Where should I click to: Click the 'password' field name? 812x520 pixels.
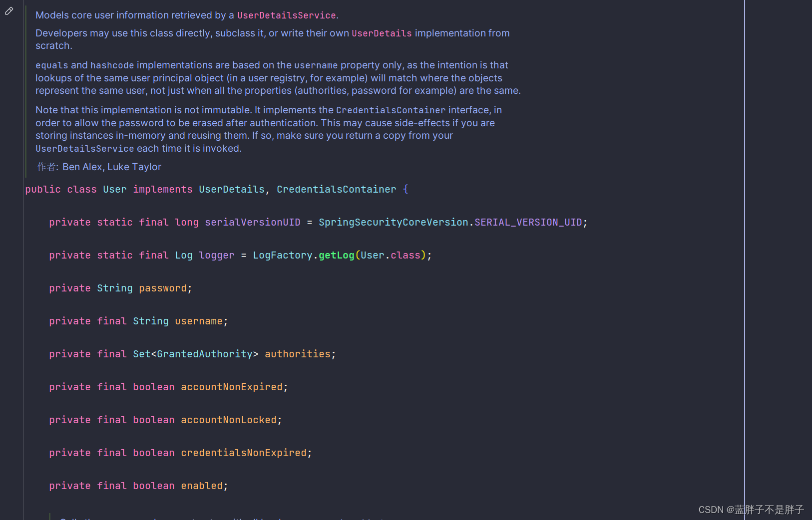[x=163, y=288]
